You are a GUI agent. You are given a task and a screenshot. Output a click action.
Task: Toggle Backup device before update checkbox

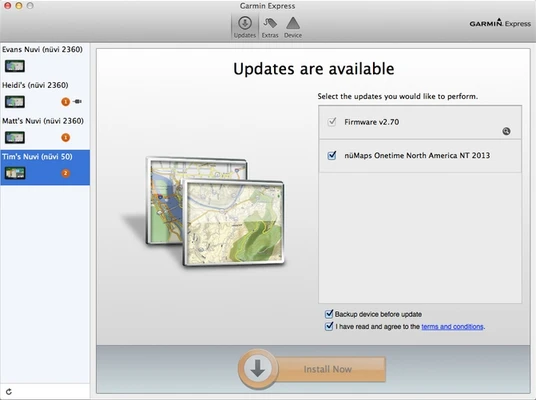coord(329,314)
